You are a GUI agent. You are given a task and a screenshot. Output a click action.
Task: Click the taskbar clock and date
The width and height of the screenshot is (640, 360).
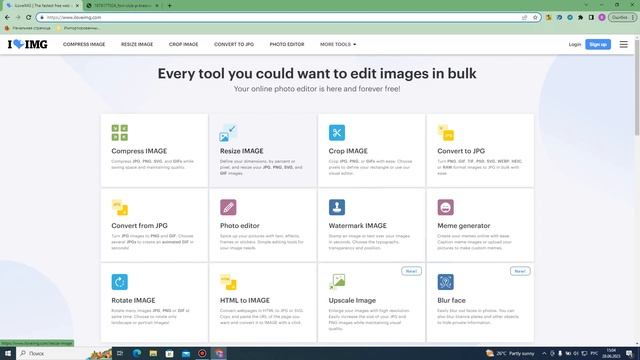click(x=611, y=353)
